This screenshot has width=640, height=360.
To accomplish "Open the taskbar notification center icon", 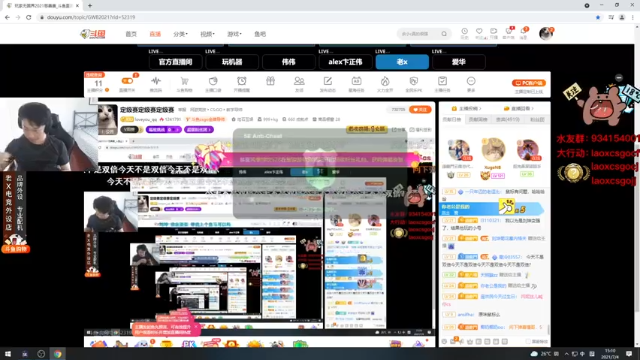I will pyautogui.click(x=629, y=354).
